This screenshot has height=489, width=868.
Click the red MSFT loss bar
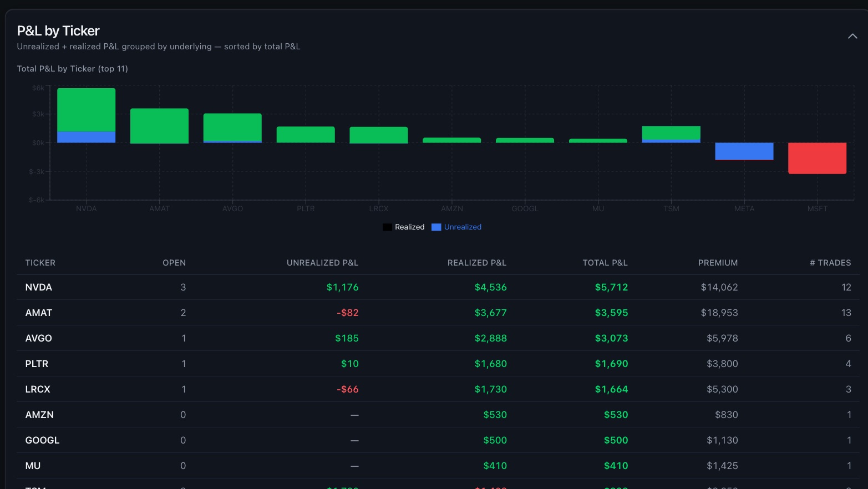[817, 158]
